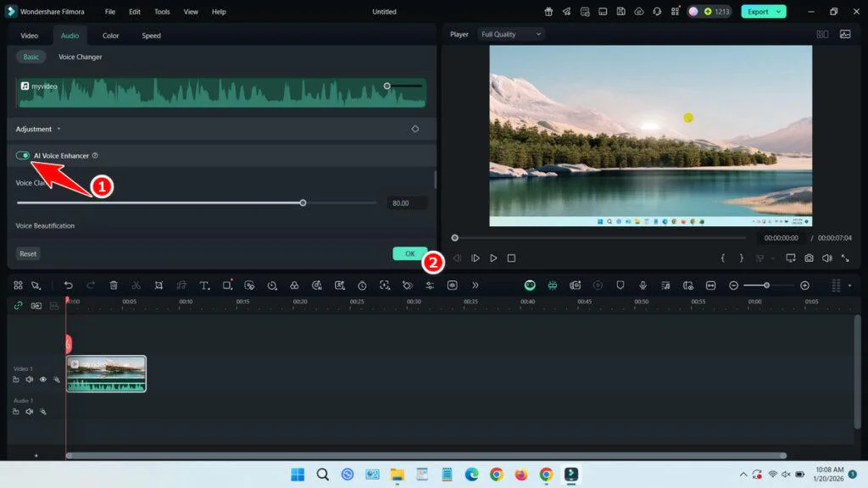
Task: Take a snapshot using the camera icon
Action: coord(810,258)
